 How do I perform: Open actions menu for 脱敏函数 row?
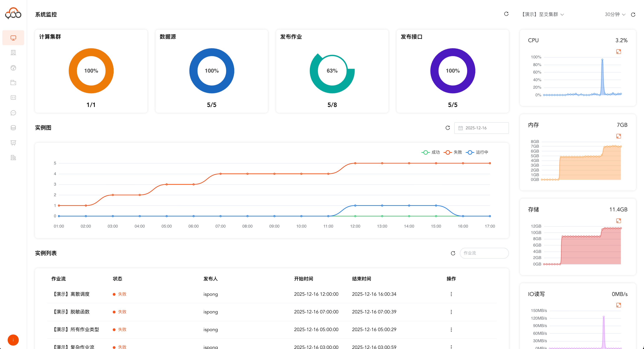tap(451, 312)
